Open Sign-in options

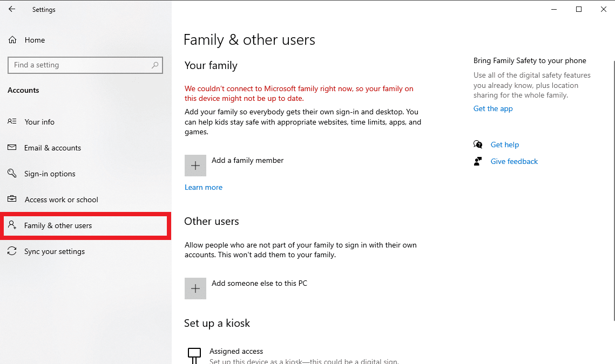(50, 174)
